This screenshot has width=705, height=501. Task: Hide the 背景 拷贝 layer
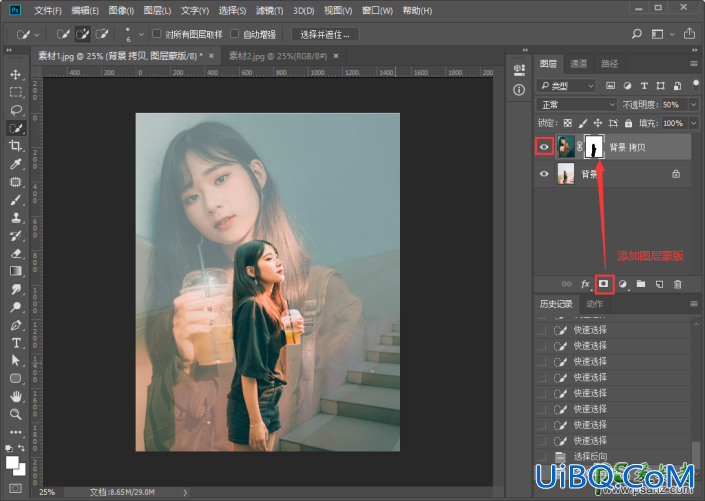tap(544, 147)
